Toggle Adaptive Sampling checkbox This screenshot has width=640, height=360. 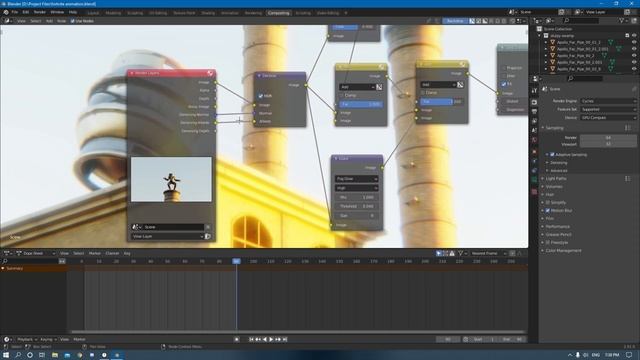pos(552,155)
